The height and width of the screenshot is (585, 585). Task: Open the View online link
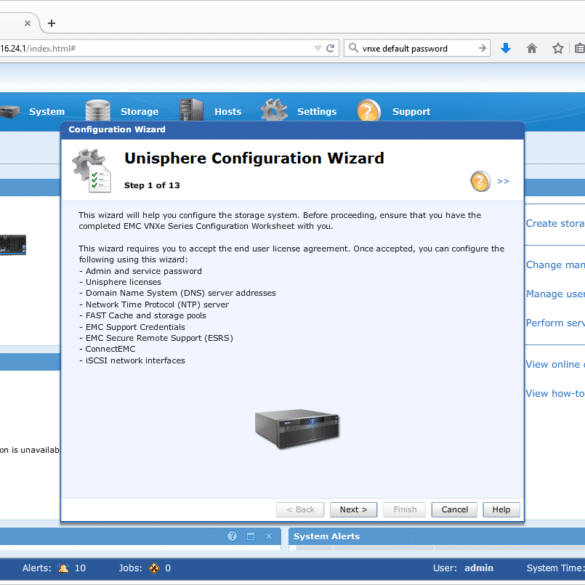tap(555, 365)
